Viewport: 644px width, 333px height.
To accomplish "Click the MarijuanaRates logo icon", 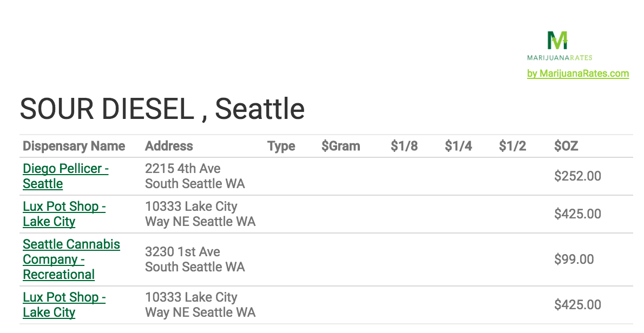I will tap(557, 40).
